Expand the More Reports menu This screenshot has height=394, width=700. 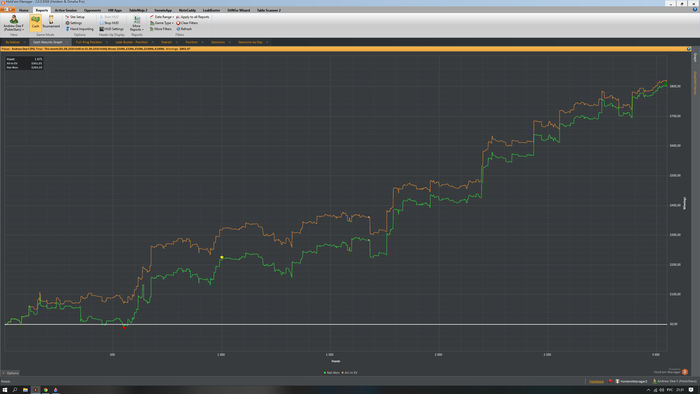(x=137, y=23)
